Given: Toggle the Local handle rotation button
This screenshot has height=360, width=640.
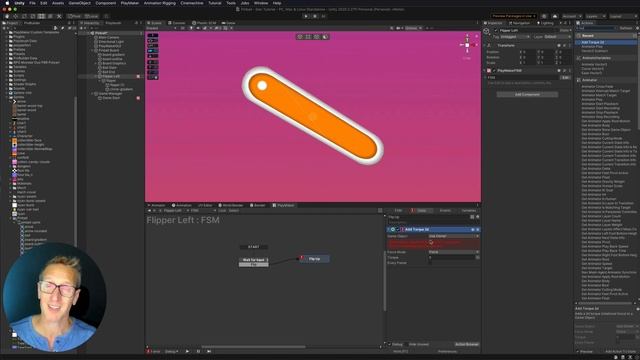Looking at the screenshot, I should point(92,16).
